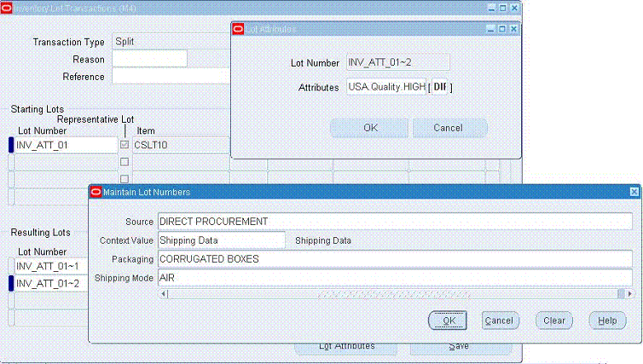
Task: Click OK in Lot Attributes window
Action: pyautogui.click(x=369, y=128)
